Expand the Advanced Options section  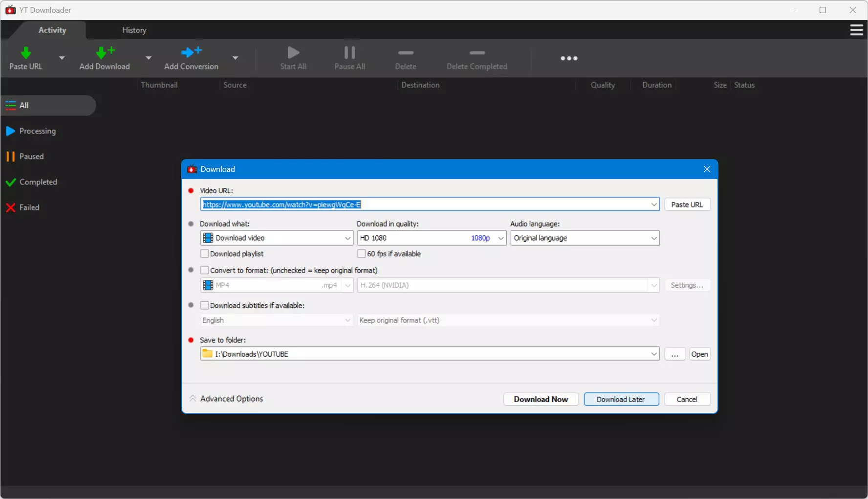click(226, 399)
